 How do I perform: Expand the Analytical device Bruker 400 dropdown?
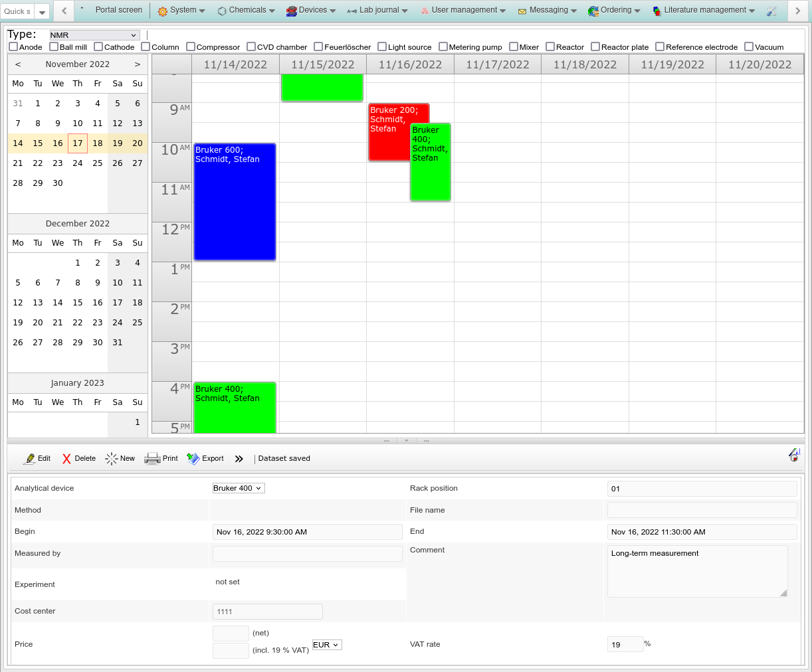(238, 488)
